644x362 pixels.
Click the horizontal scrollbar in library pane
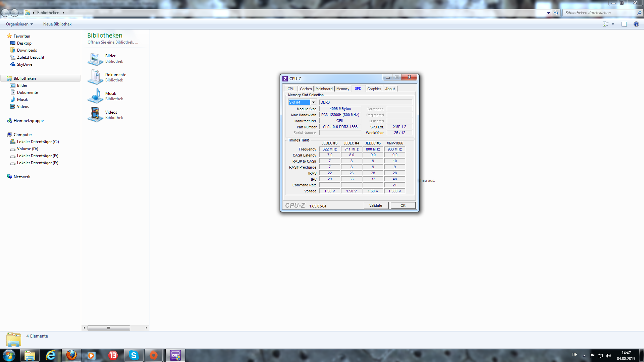109,328
